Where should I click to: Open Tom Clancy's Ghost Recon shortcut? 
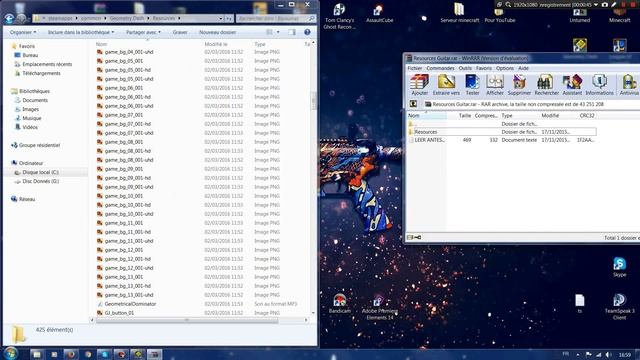(339, 16)
